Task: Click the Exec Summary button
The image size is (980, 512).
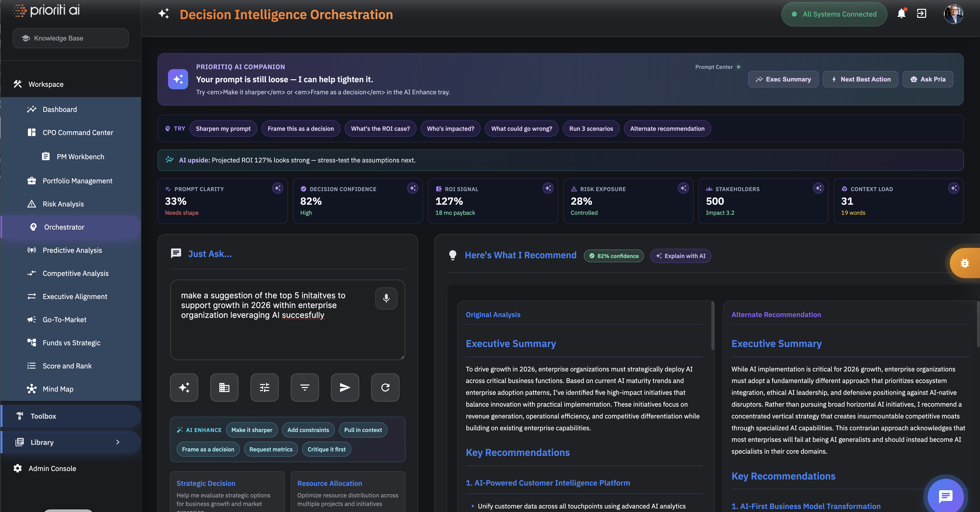Action: (x=783, y=79)
